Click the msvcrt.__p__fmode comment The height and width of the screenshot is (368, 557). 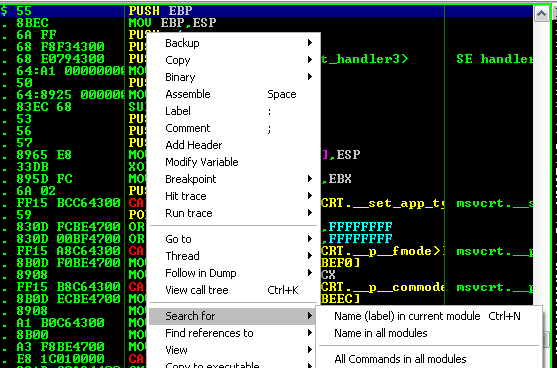tap(494, 251)
